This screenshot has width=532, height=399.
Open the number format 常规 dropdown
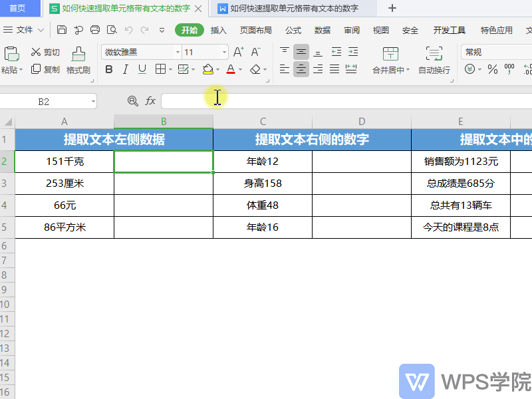496,53
